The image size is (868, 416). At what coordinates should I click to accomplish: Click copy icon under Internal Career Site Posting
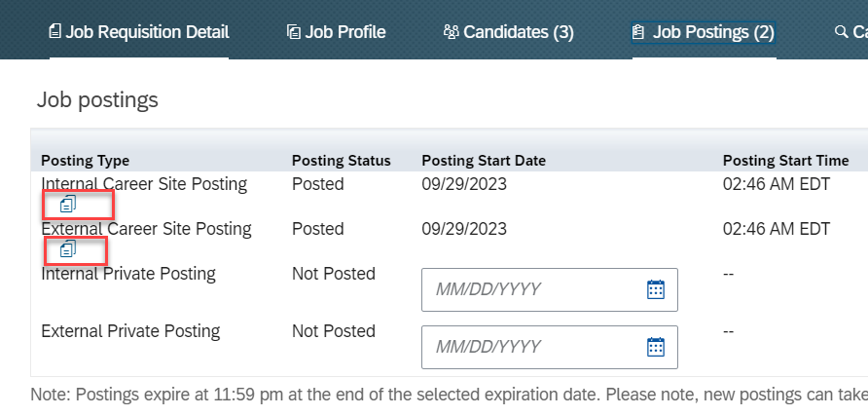point(67,205)
